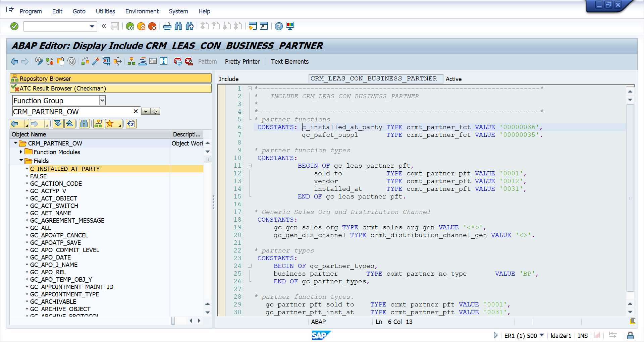Click the Display object glasses button
The height and width of the screenshot is (342, 644).
click(155, 112)
